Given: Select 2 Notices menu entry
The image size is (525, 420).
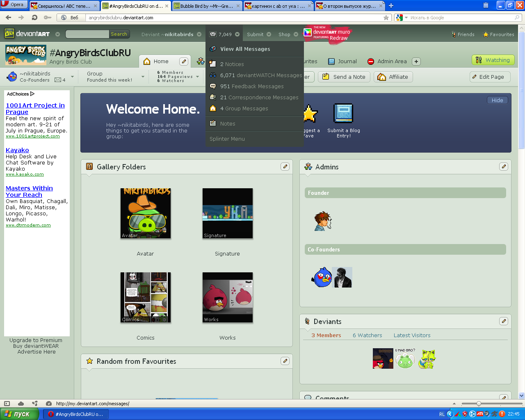Looking at the screenshot, I should point(255,64).
